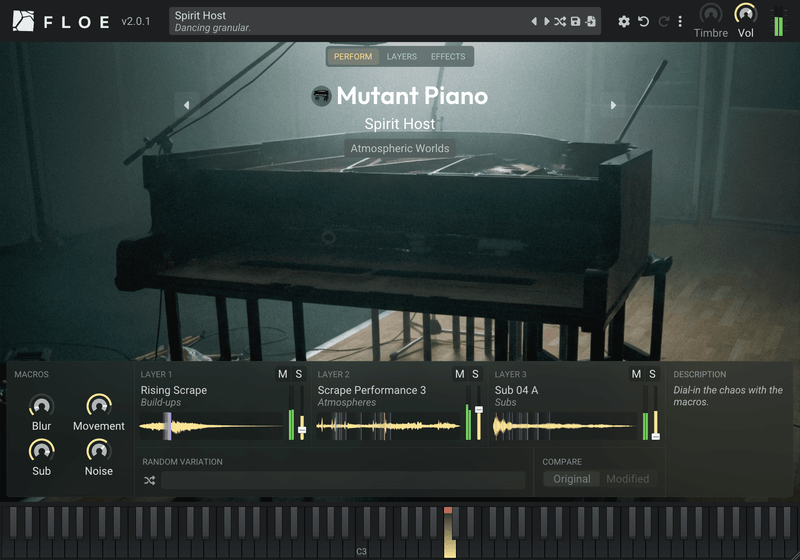Click the Noise macro knob

pyautogui.click(x=99, y=451)
